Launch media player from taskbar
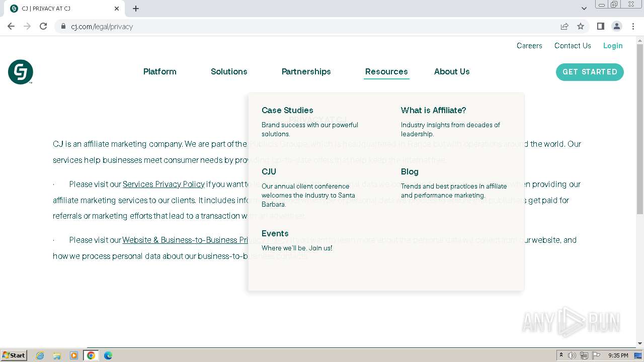Viewport: 644px width, 362px height. [74, 355]
